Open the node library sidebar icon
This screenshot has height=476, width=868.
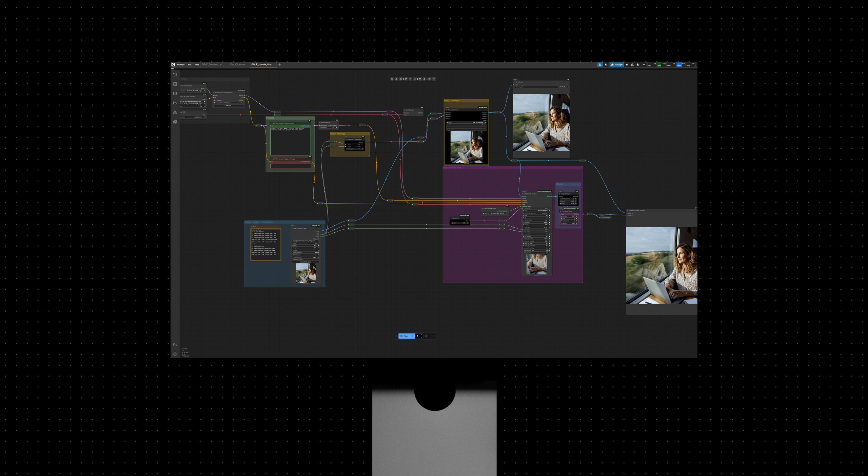click(175, 84)
